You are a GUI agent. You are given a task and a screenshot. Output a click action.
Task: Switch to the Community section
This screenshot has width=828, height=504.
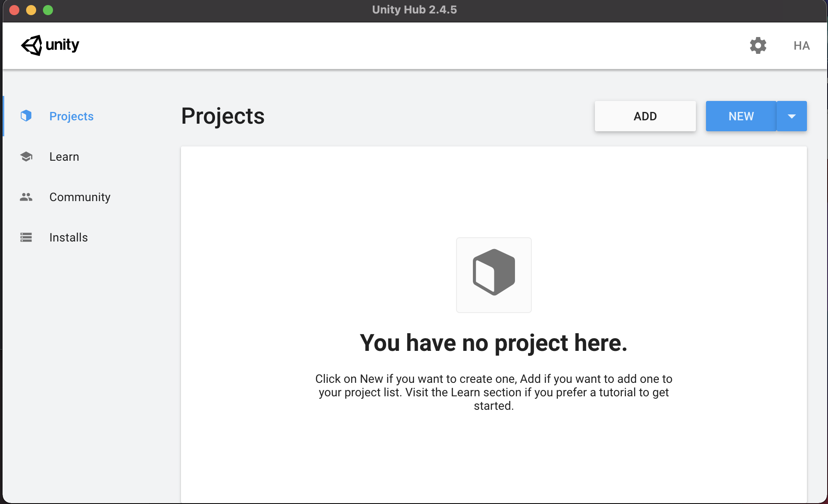pyautogui.click(x=80, y=196)
